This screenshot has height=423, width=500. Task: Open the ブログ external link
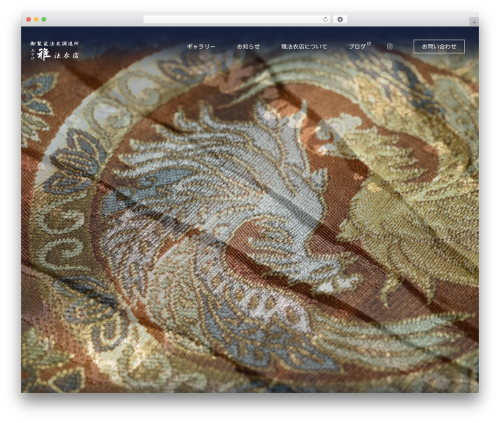(360, 46)
